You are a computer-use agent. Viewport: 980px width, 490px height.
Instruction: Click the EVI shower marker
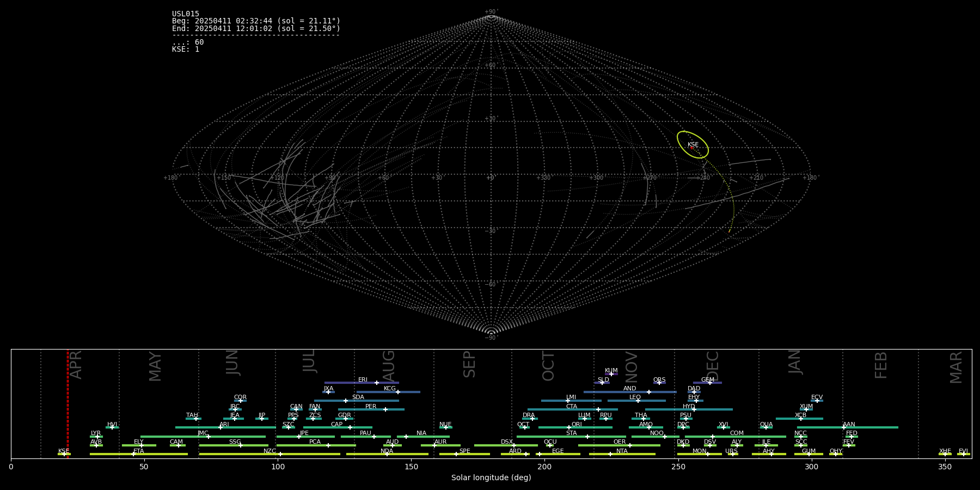(963, 454)
